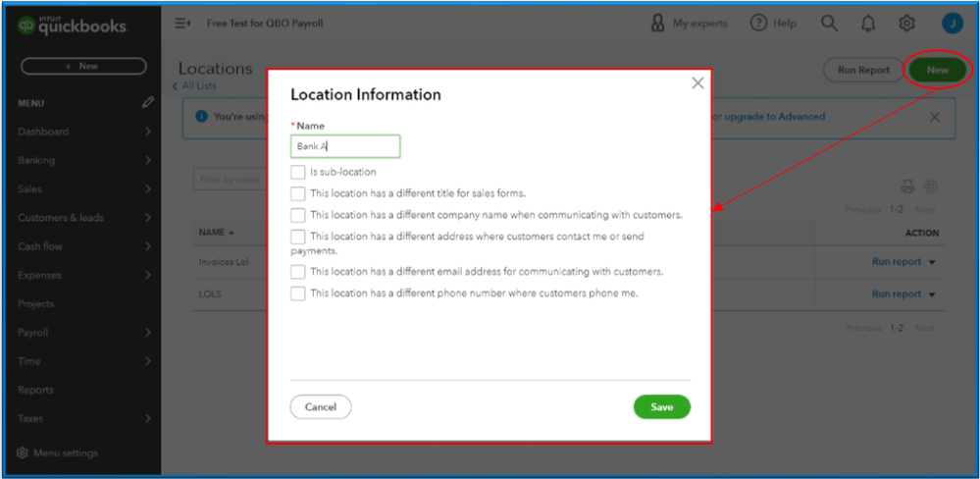Open Menu settings
This screenshot has height=479, width=980.
coord(57,452)
